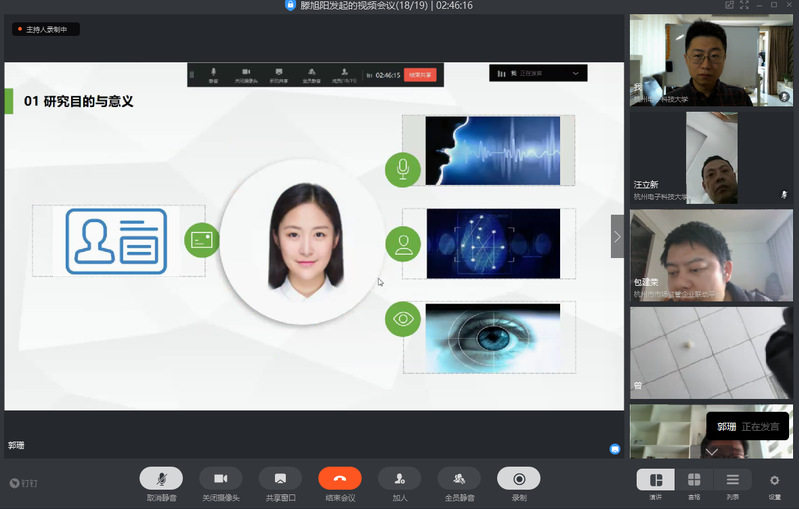Click the red 结束会议 hang-up button
799x509 pixels.
tap(340, 478)
